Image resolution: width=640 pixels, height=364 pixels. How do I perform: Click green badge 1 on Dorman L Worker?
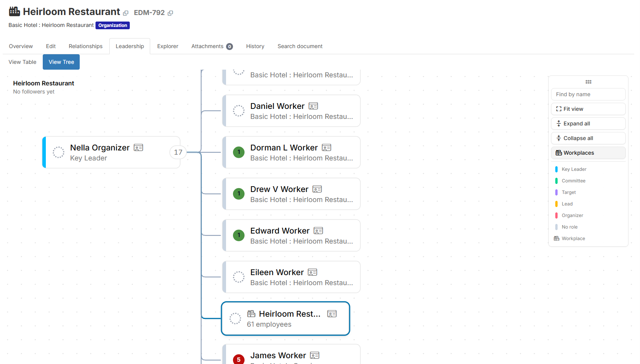239,152
